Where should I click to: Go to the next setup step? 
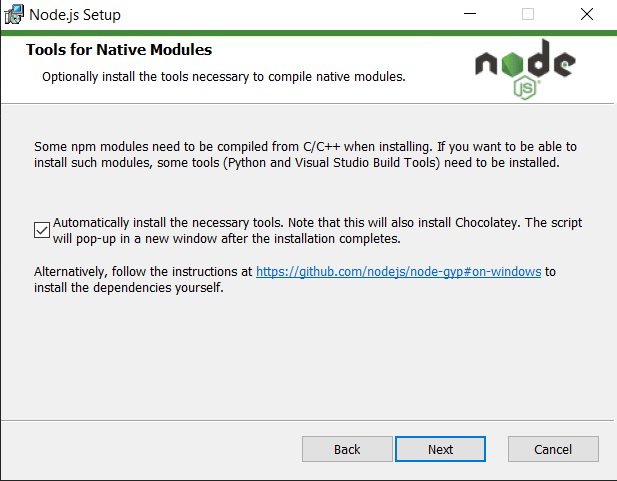coord(440,449)
